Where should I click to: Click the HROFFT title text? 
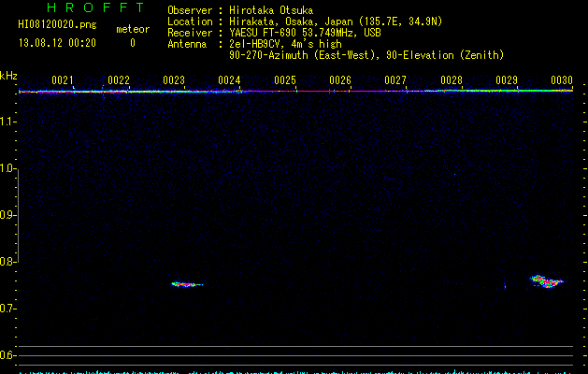click(96, 7)
